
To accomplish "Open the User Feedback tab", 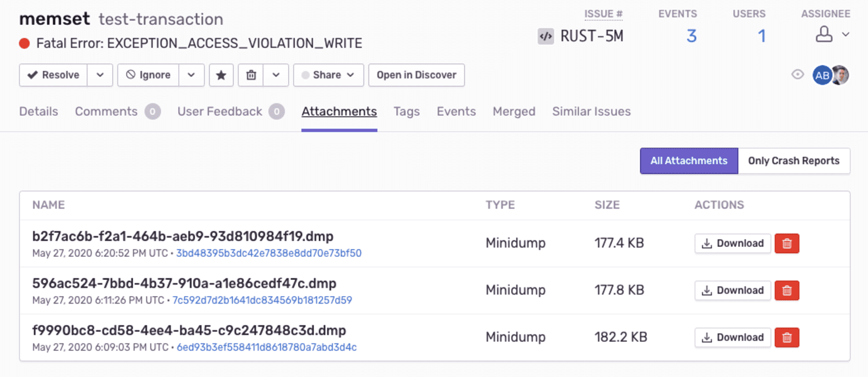I will [x=220, y=111].
